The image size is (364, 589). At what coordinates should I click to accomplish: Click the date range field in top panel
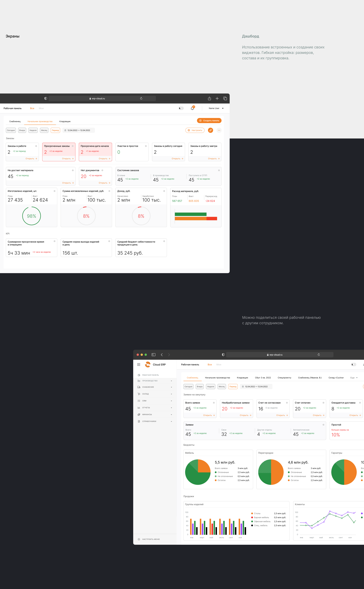pos(79,130)
